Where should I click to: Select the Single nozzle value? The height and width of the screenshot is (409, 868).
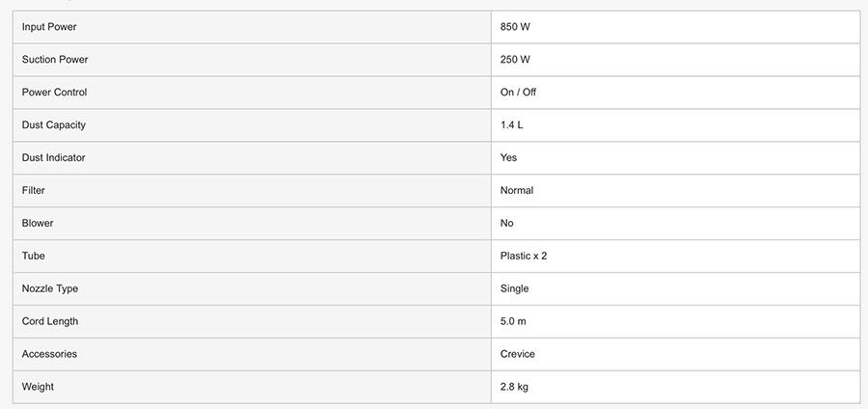point(515,289)
